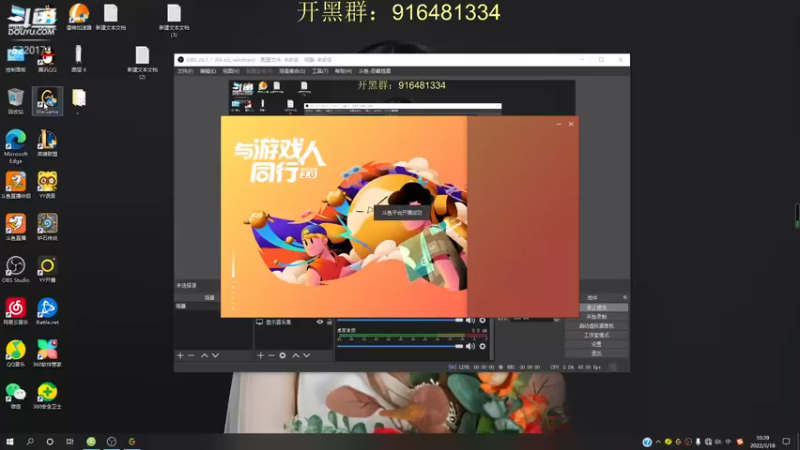
Task: Toggle the lock on 显示器采集 source
Action: (329, 322)
